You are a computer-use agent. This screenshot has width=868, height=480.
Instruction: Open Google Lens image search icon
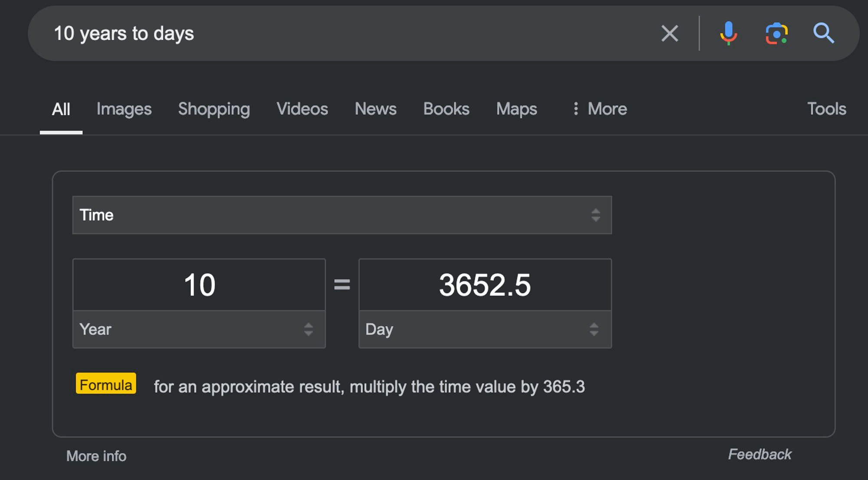[x=776, y=33]
